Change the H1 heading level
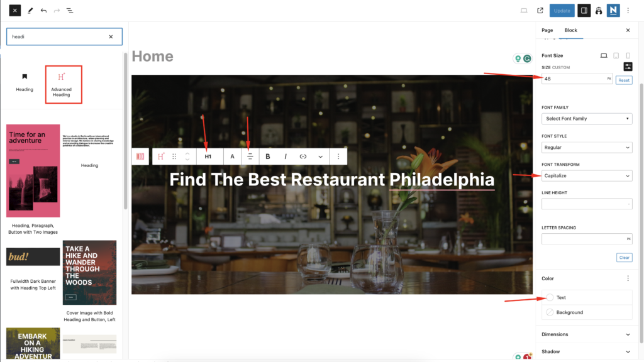Image resolution: width=644 pixels, height=362 pixels. tap(208, 156)
